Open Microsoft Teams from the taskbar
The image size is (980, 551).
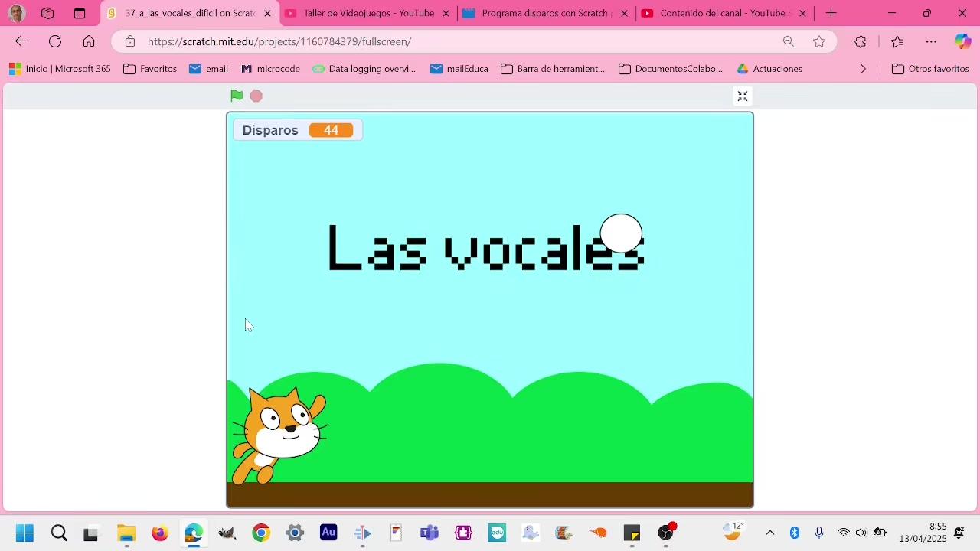point(430,533)
